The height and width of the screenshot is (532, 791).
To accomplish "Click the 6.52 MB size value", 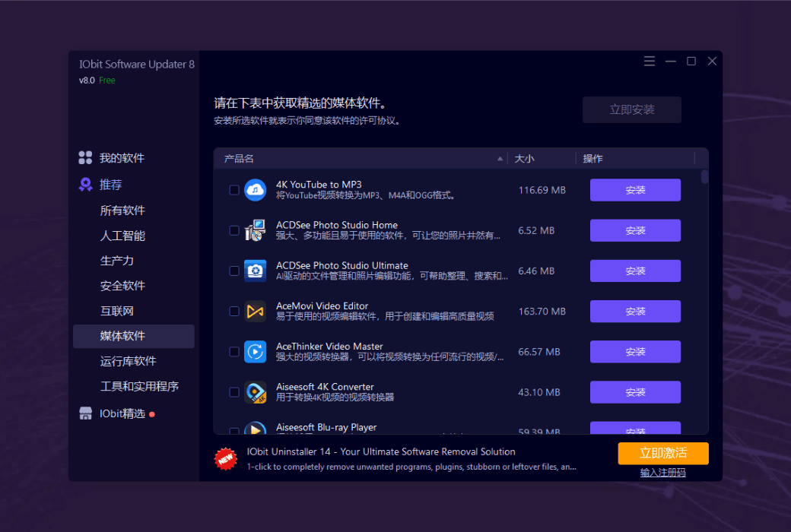I will coord(536,230).
